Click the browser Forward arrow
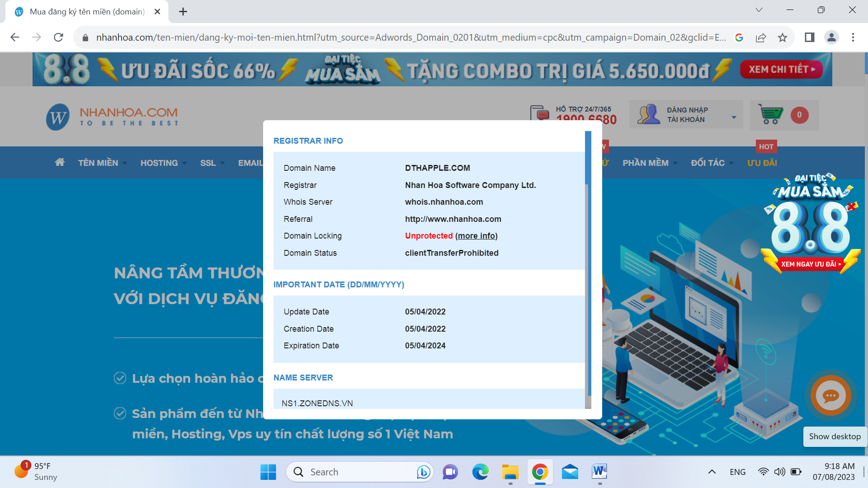 tap(37, 38)
